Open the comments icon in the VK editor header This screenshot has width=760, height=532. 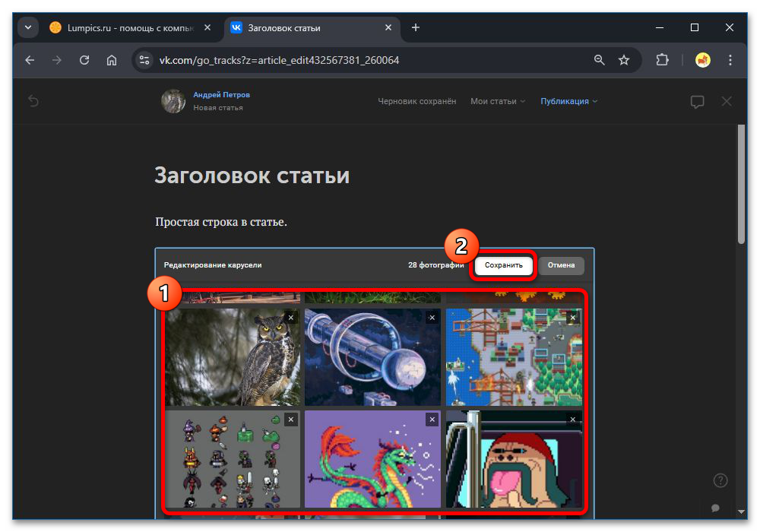coord(697,100)
